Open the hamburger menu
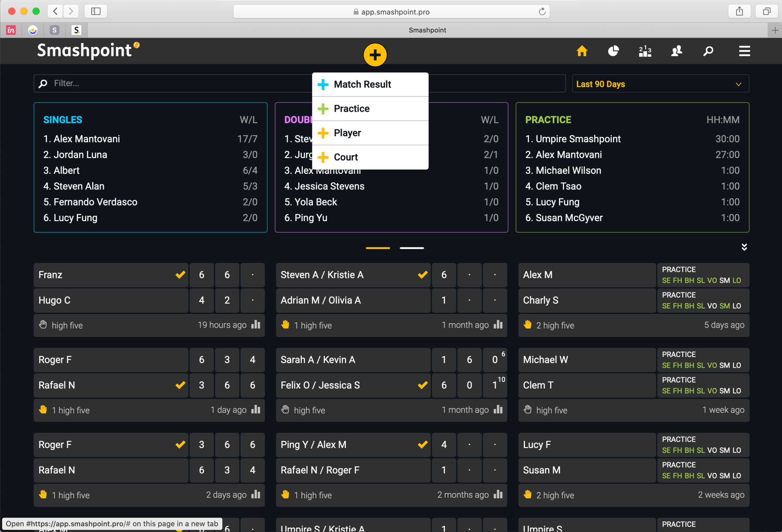This screenshot has width=782, height=532. [744, 51]
